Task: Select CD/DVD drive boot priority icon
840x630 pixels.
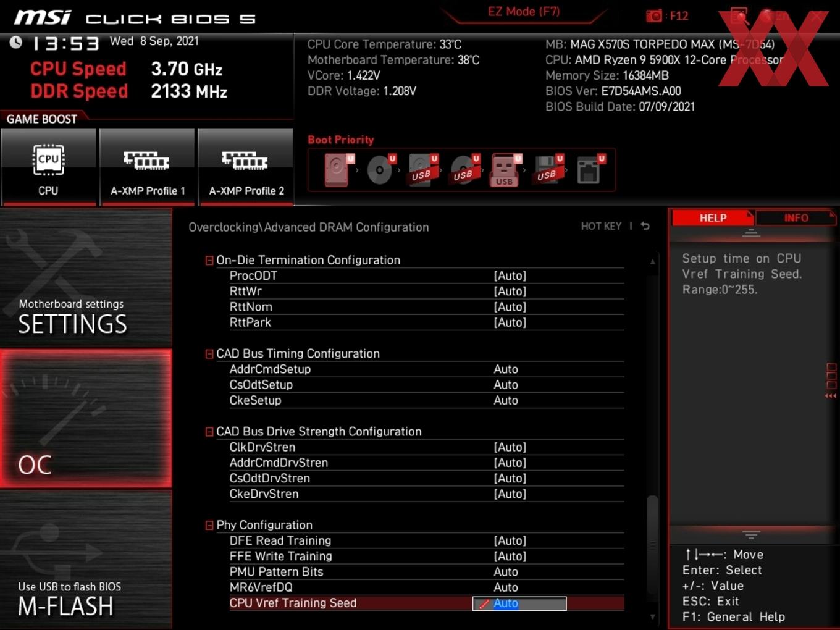Action: click(380, 170)
